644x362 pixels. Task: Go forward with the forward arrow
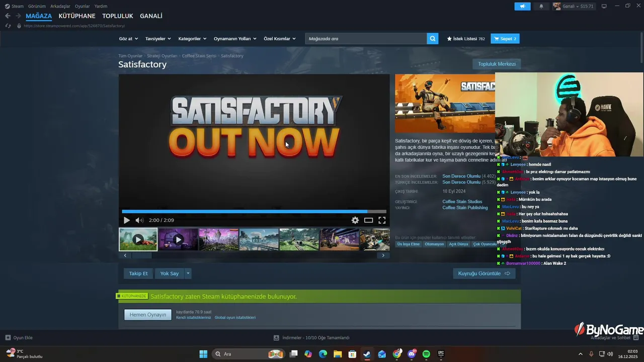coord(18,16)
